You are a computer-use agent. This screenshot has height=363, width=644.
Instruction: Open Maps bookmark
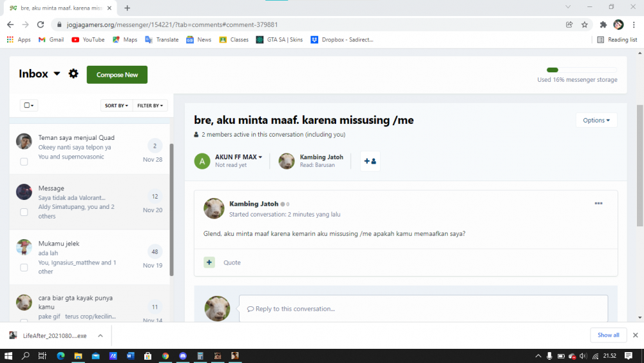(x=126, y=40)
